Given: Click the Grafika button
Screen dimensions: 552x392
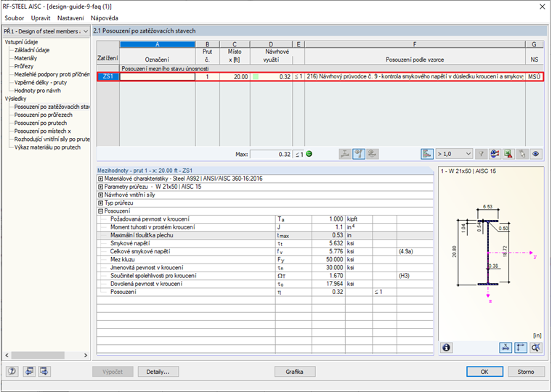Looking at the screenshot, I should [x=295, y=372].
